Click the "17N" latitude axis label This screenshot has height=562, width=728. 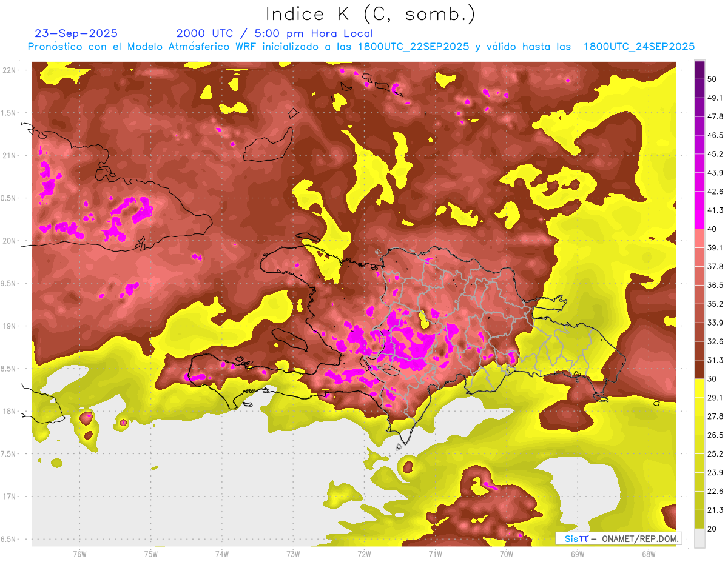click(x=8, y=497)
